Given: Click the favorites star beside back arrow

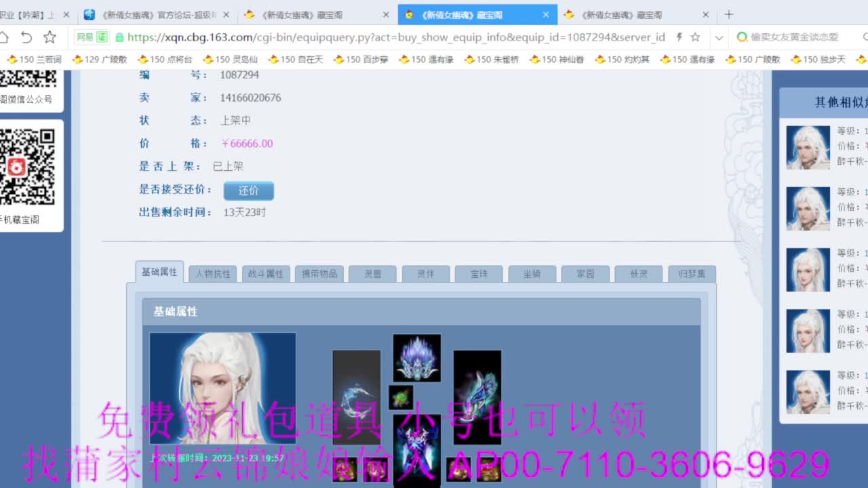Looking at the screenshot, I should (50, 37).
